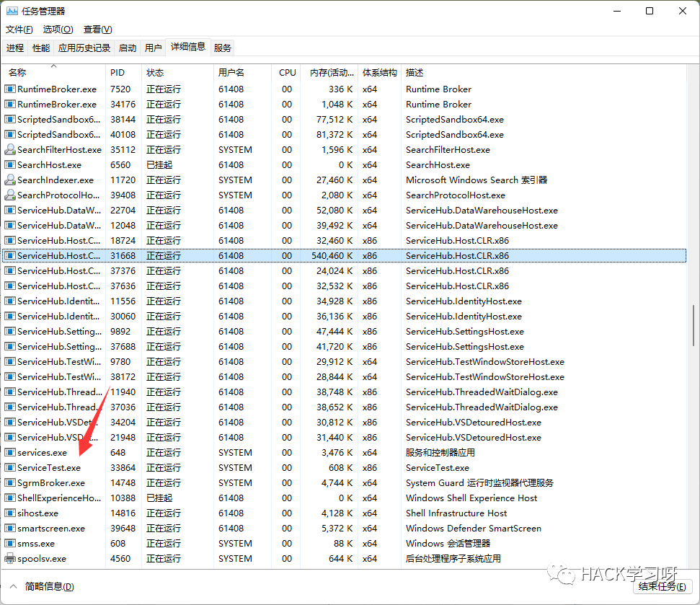Sort by 名称 column header
The width and height of the screenshot is (700, 605).
[x=53, y=72]
